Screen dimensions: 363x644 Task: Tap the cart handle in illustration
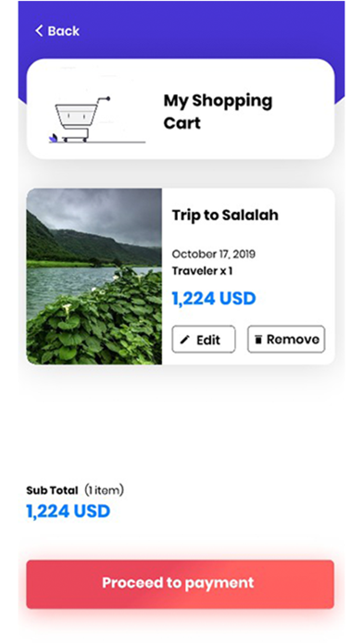[104, 99]
